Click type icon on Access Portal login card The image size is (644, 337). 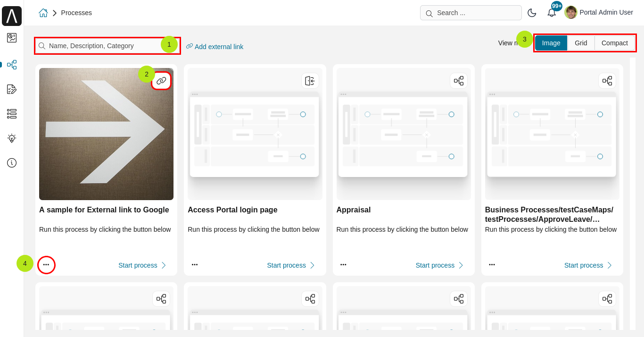310,81
